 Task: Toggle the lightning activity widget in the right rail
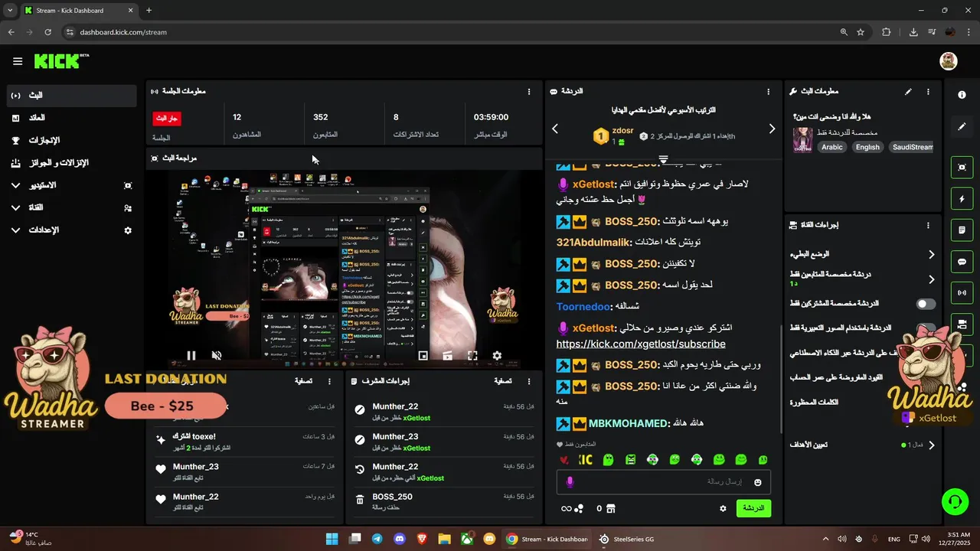click(962, 199)
